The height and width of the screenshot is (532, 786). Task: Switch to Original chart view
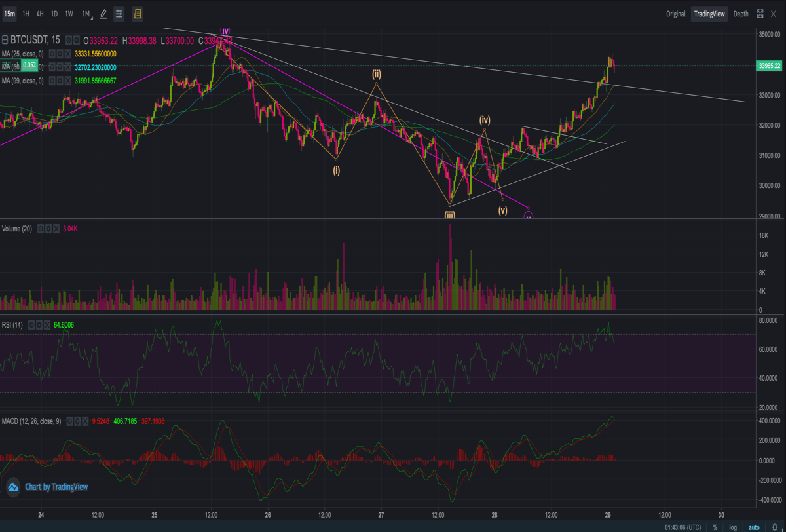676,14
